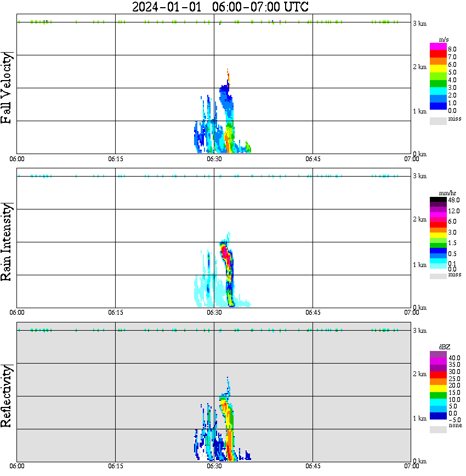The image size is (466, 476).
Task: Click the yellow swatch in the mm/hr legend
Action: (x=438, y=235)
